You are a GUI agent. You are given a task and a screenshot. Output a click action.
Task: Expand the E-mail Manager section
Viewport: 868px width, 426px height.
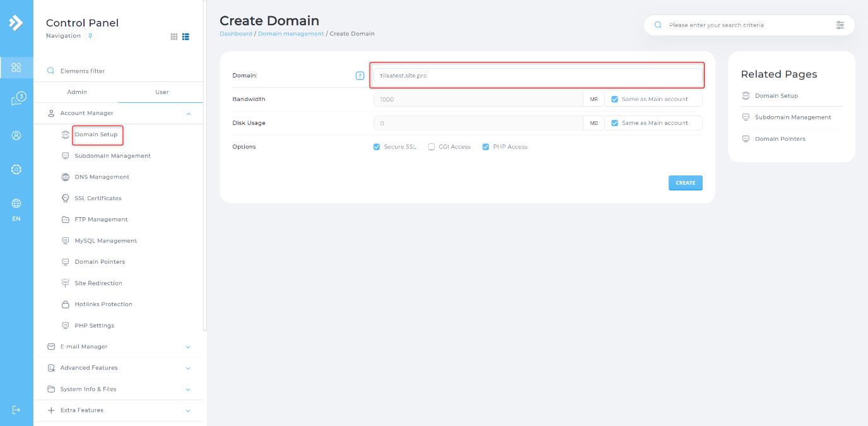pos(188,346)
